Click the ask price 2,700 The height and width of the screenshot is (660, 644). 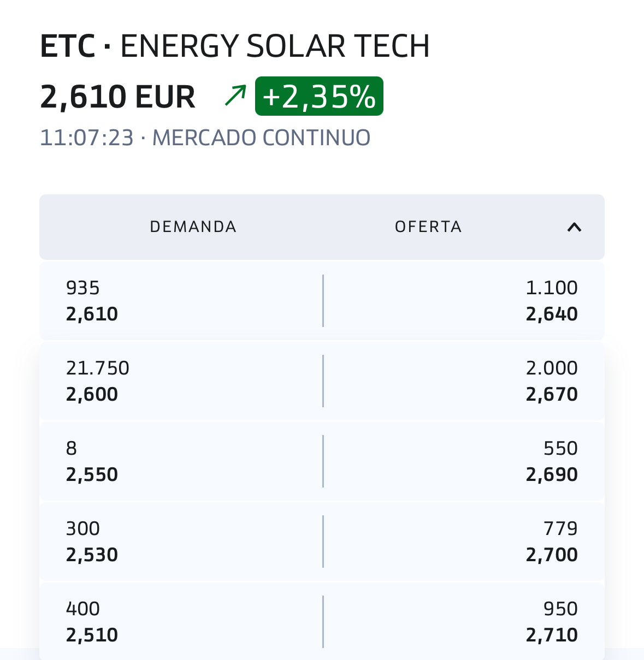pyautogui.click(x=552, y=555)
